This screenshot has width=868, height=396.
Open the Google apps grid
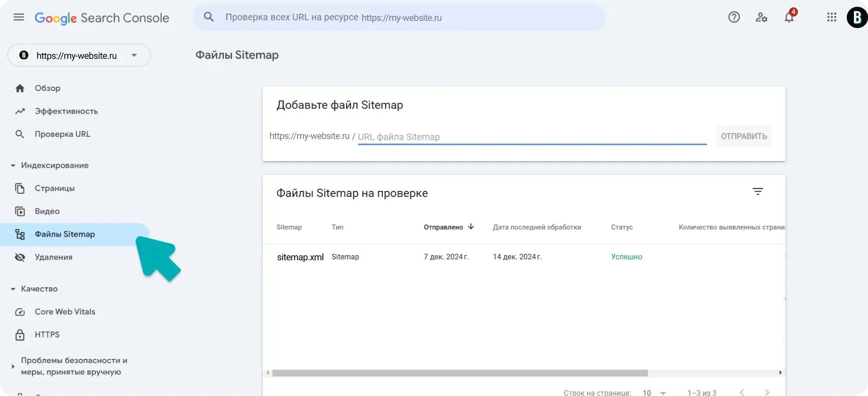click(x=831, y=17)
